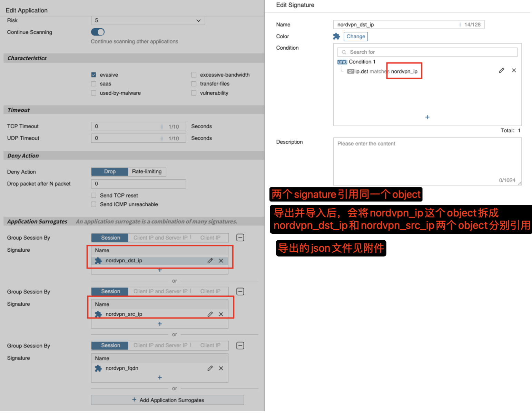This screenshot has width=532, height=413.
Task: Uncheck the evasive characteristic
Action: [x=93, y=75]
